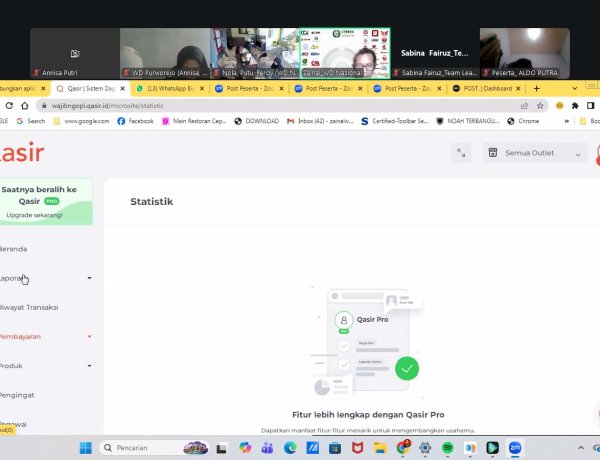Go to Beranda in sidebar
Screen dimensions: 600x460
(13, 249)
